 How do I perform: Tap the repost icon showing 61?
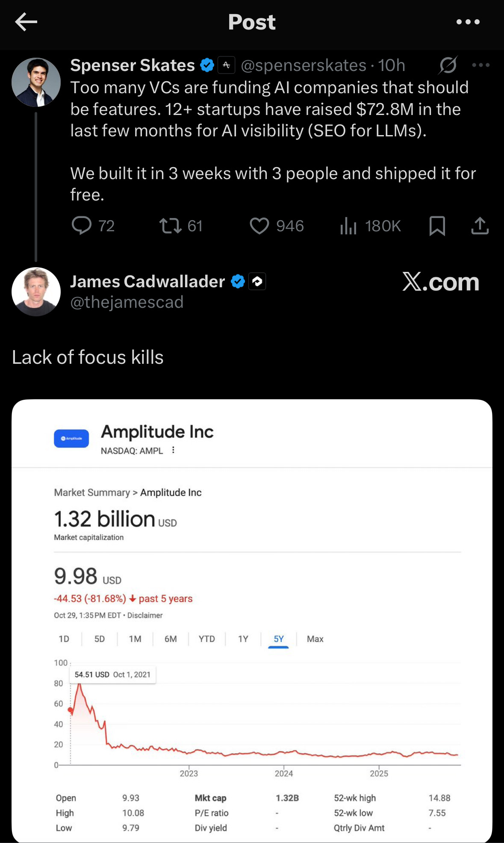point(171,225)
